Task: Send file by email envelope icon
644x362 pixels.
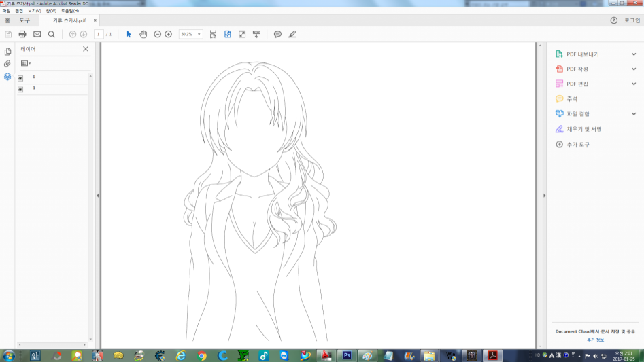Action: (37, 35)
